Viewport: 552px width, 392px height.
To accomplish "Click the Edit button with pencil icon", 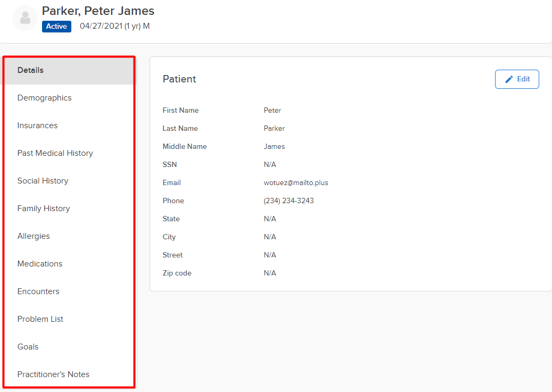I will click(517, 79).
